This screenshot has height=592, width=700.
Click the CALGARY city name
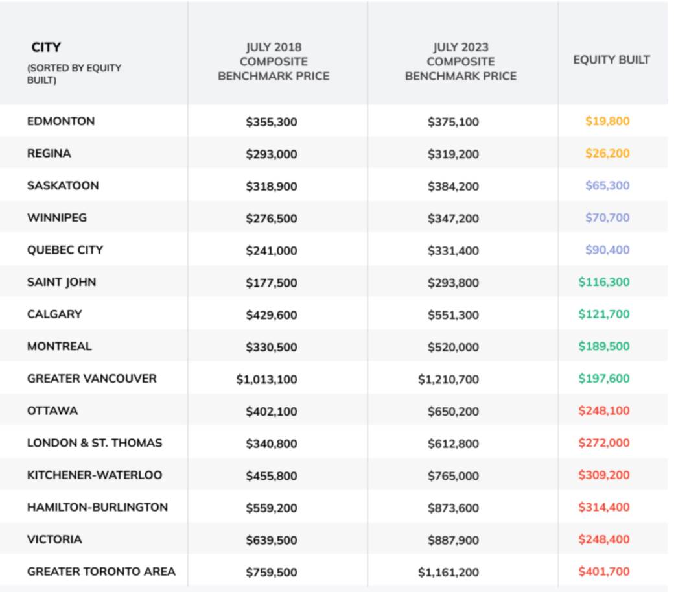point(54,314)
